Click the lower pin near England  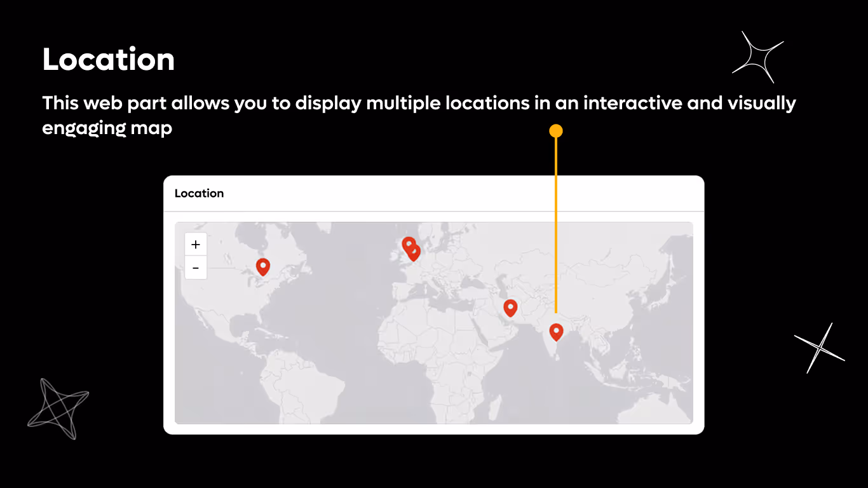pyautogui.click(x=414, y=252)
